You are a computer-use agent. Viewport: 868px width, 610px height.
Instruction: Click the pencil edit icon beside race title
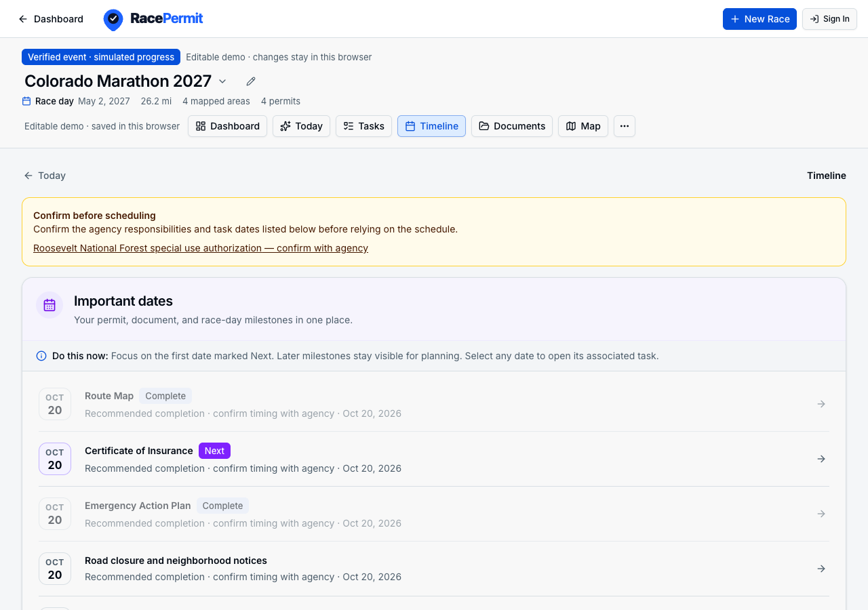pos(251,81)
